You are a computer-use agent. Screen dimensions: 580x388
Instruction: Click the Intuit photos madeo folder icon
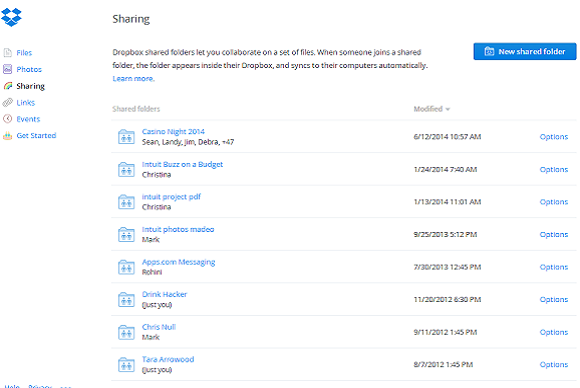point(126,234)
